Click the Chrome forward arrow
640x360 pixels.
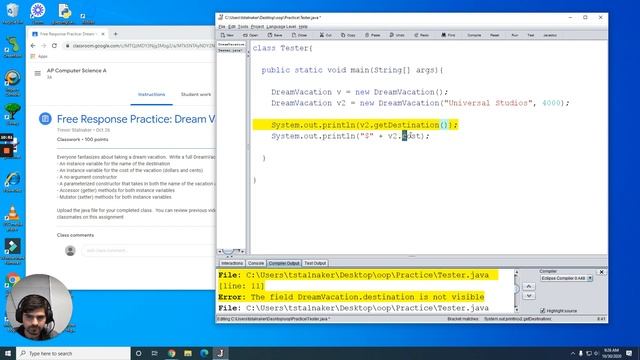(44, 46)
